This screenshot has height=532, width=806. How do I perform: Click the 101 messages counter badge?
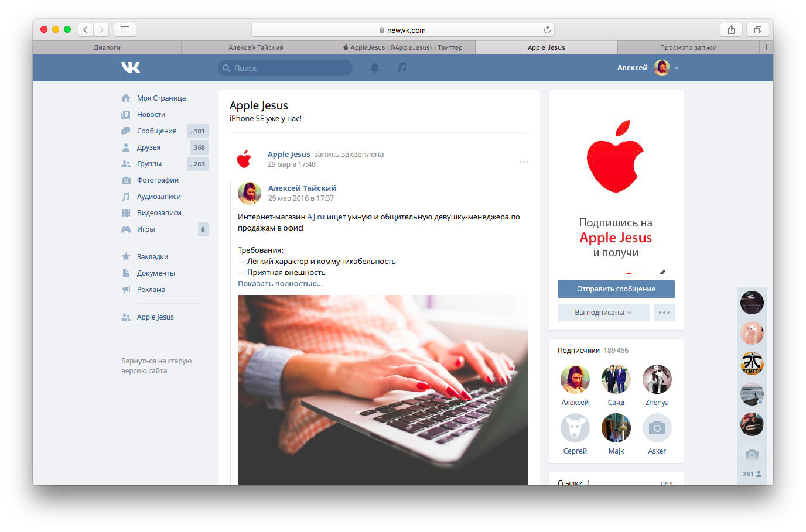click(197, 131)
